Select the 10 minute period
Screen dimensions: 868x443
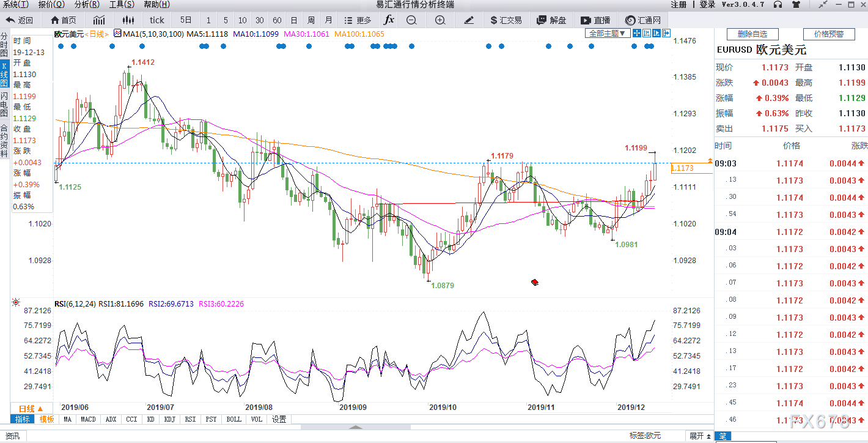point(243,20)
